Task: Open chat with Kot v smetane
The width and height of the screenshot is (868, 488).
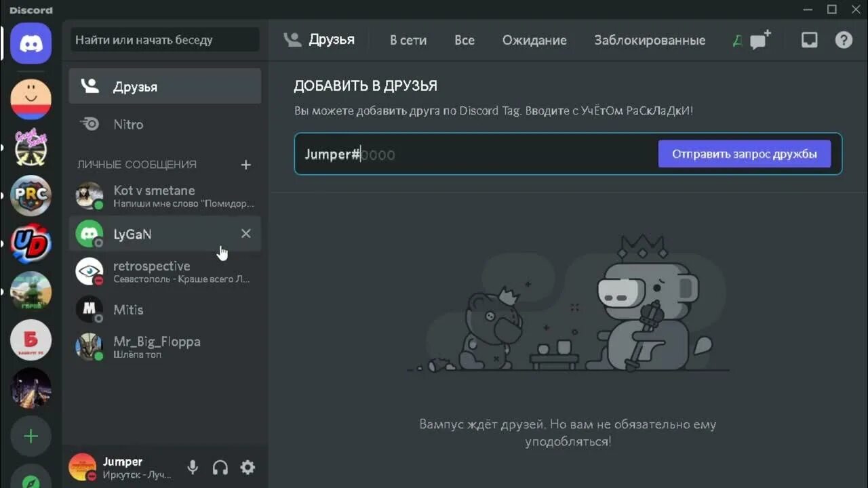Action: pyautogui.click(x=165, y=196)
